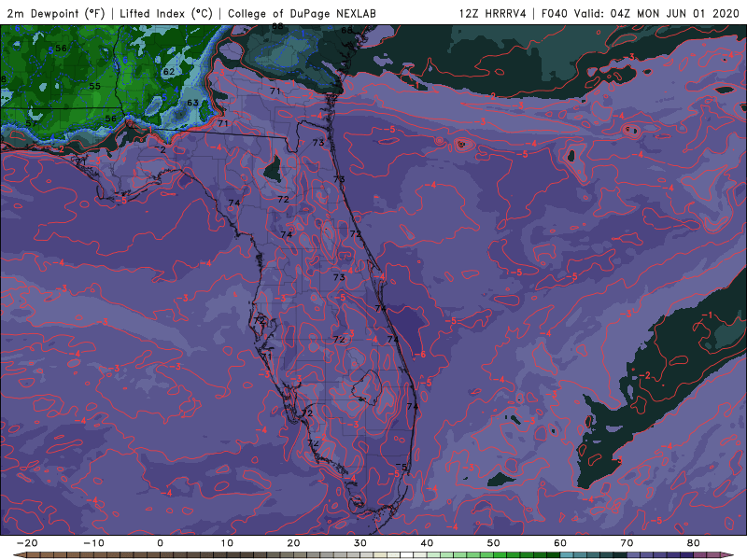
Task: Click the '-6' lifted index contour label
Action: click(419, 355)
